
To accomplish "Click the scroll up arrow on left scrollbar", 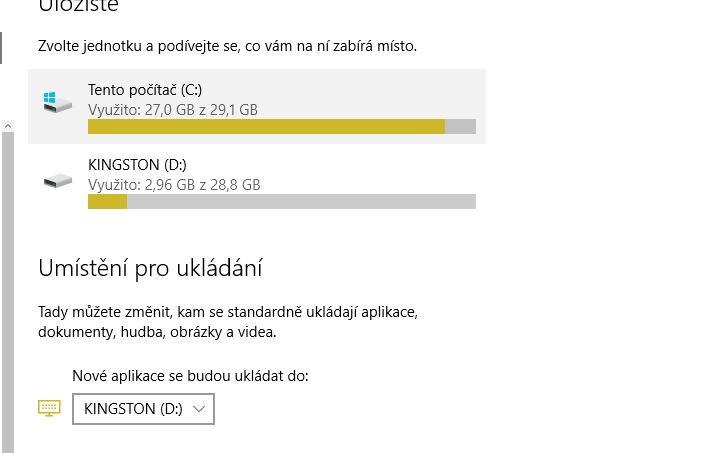I will point(8,127).
